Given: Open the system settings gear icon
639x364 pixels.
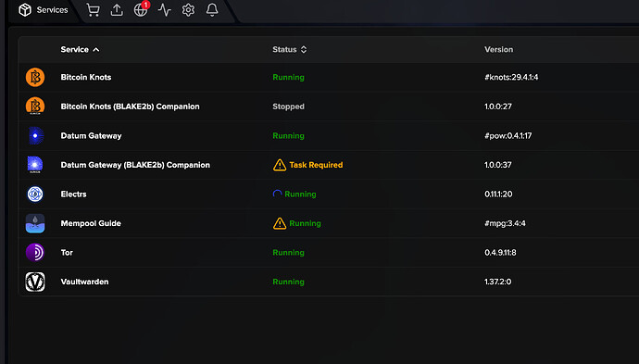Looking at the screenshot, I should point(188,10).
